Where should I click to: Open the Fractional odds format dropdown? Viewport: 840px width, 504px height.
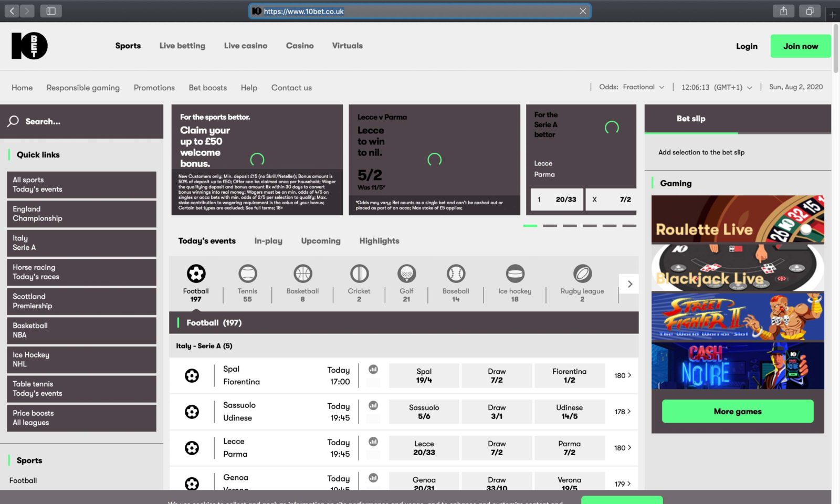coord(643,87)
